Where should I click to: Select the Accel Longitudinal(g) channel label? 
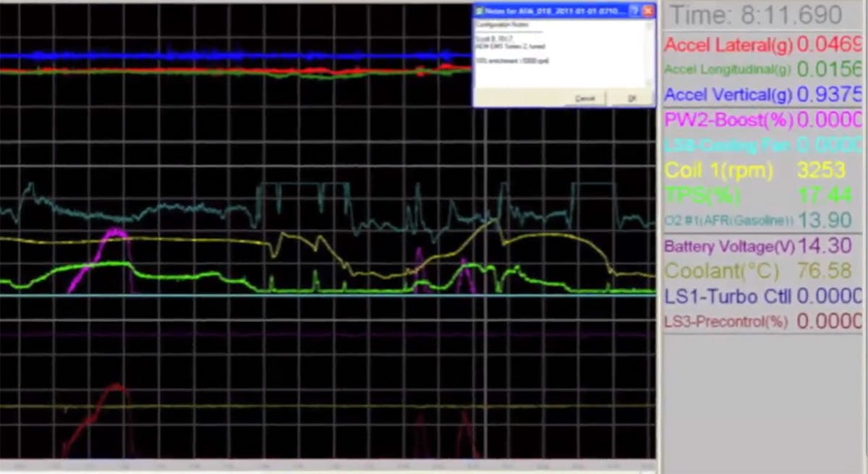coord(727,69)
